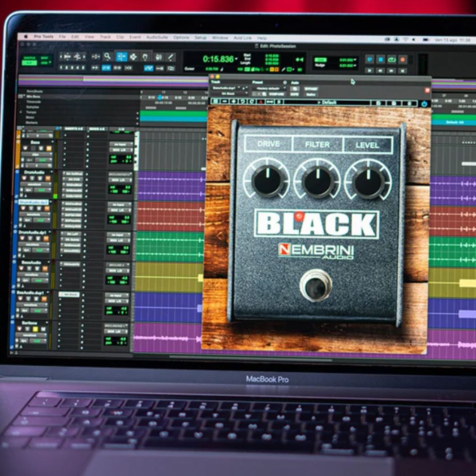Toggle pedal footswitch on Black plugin
Image resolution: width=476 pixels, height=476 pixels.
pyautogui.click(x=316, y=286)
